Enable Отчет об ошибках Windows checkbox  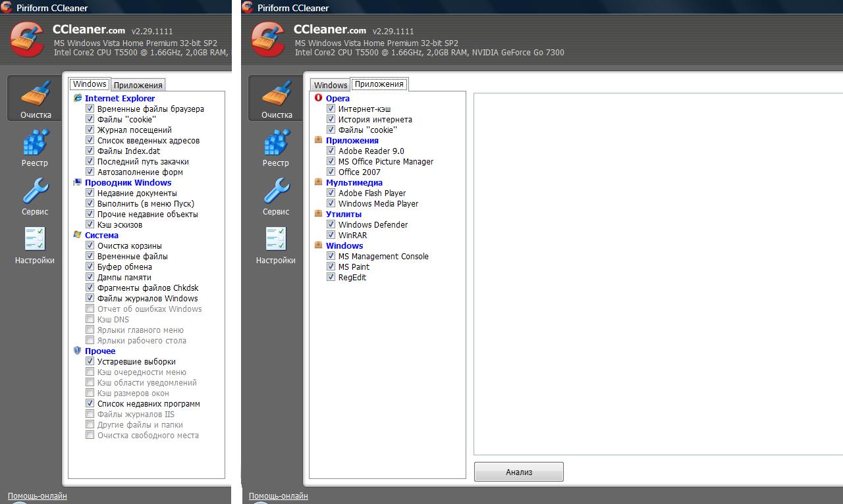coord(90,309)
